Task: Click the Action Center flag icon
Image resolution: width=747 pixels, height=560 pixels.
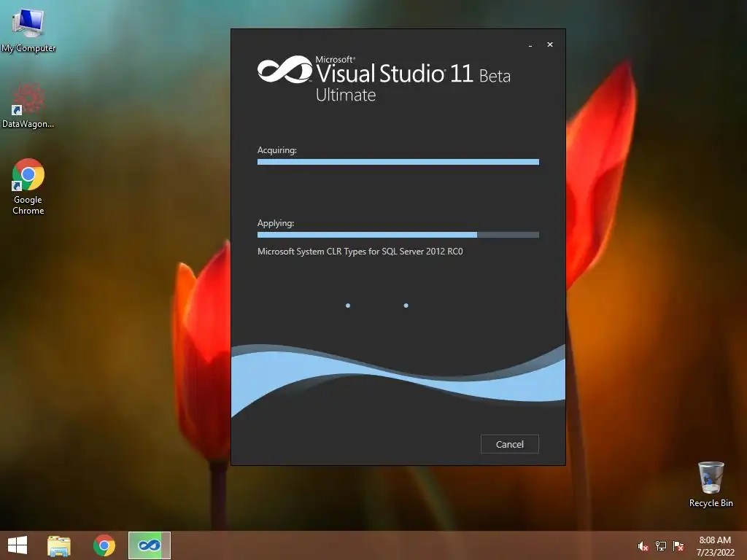Action: click(x=678, y=546)
